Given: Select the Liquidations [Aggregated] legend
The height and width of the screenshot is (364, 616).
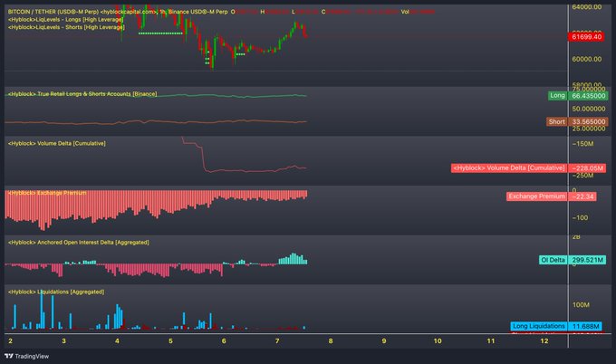Looking at the screenshot, I should 56,292.
